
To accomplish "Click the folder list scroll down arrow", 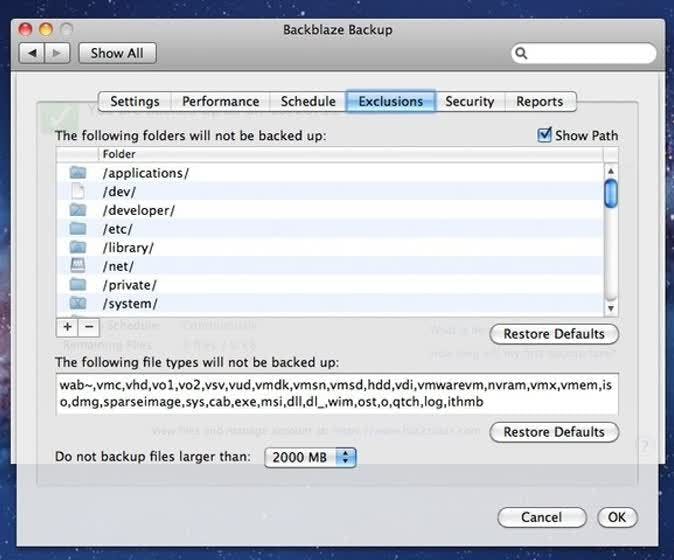I will (x=610, y=308).
